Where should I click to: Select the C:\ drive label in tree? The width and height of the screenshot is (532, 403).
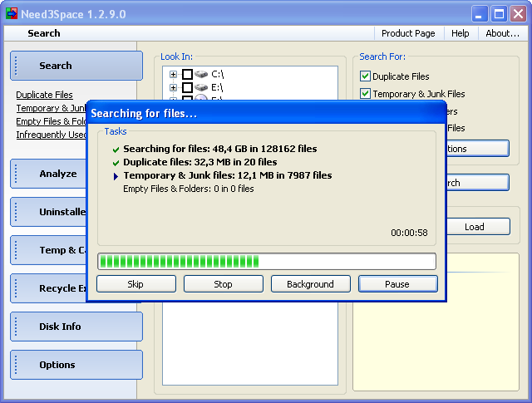(217, 74)
